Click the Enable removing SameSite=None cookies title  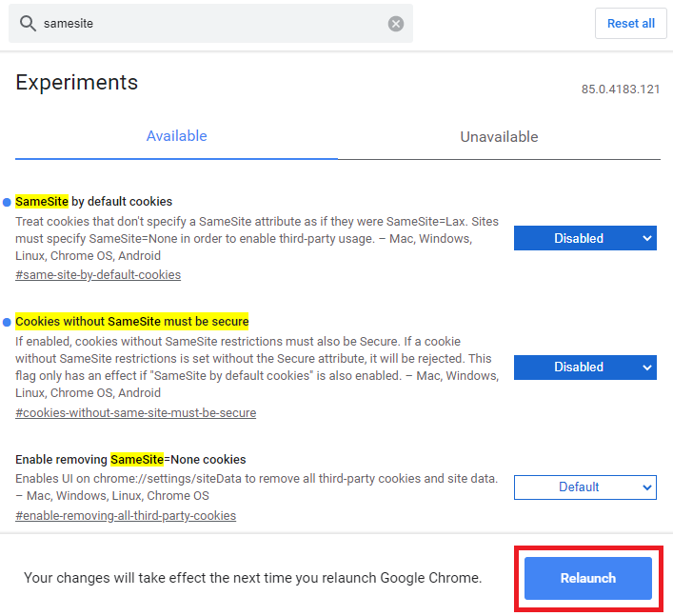click(130, 460)
